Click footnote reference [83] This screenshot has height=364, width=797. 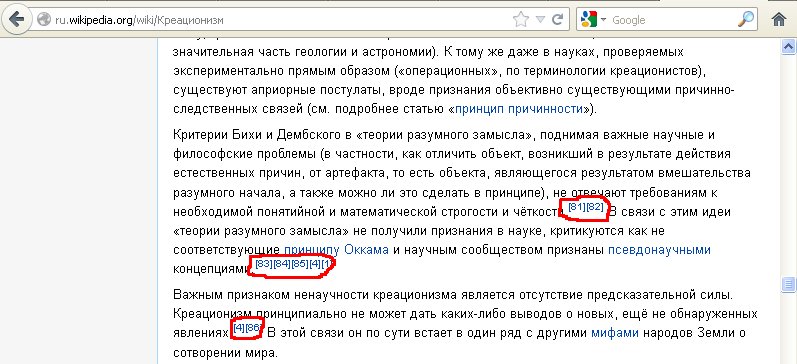click(x=264, y=263)
